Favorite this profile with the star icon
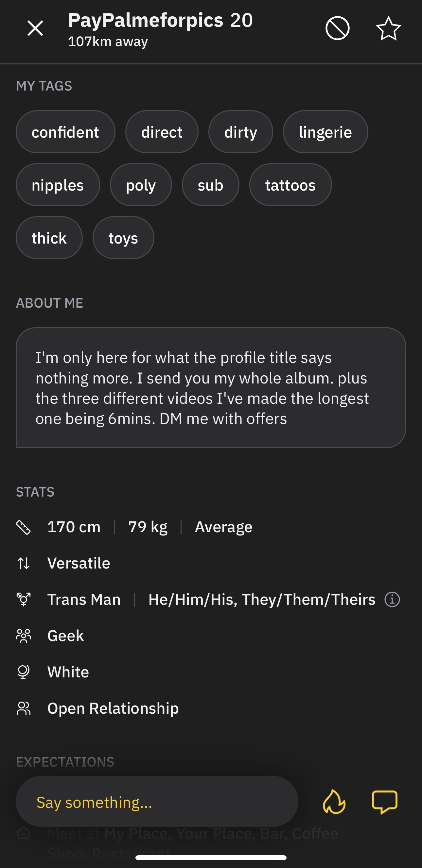Image resolution: width=422 pixels, height=868 pixels. (389, 28)
